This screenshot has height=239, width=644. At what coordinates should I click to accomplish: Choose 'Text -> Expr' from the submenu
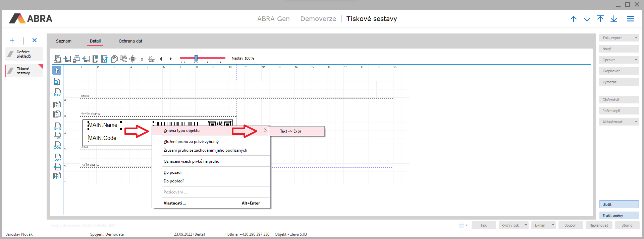pos(290,131)
